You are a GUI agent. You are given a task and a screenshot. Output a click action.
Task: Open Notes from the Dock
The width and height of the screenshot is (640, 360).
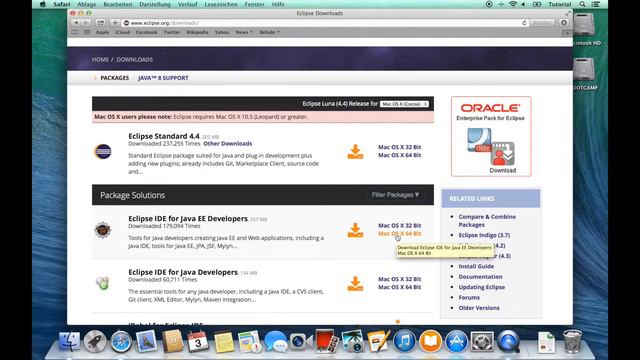tap(224, 342)
